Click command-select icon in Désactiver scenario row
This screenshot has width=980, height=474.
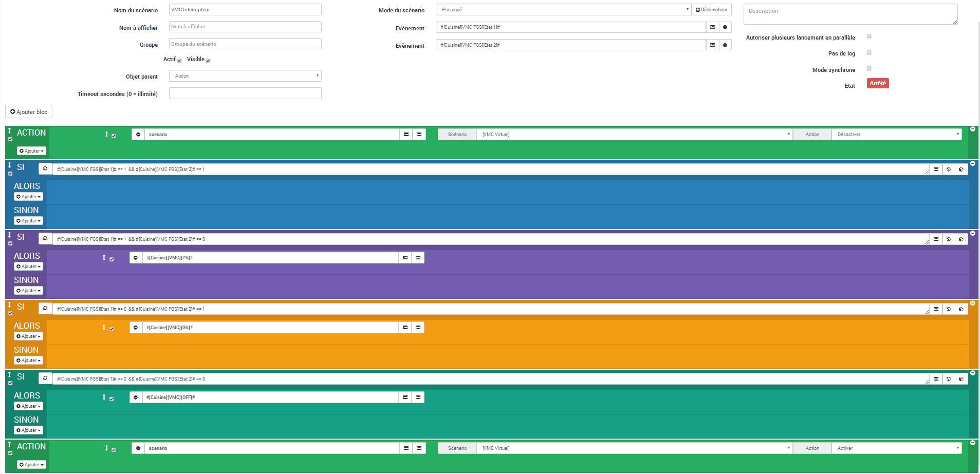coord(419,135)
